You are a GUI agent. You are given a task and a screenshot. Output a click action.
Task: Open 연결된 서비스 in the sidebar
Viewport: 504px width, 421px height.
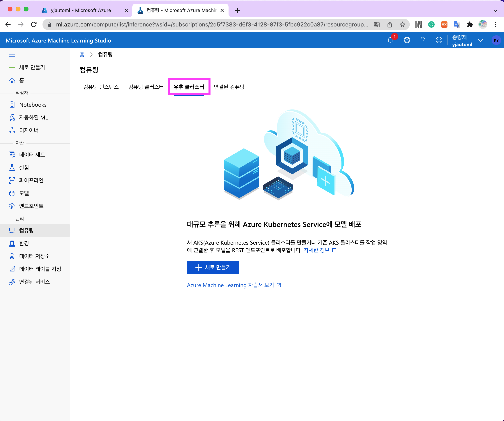(35, 281)
